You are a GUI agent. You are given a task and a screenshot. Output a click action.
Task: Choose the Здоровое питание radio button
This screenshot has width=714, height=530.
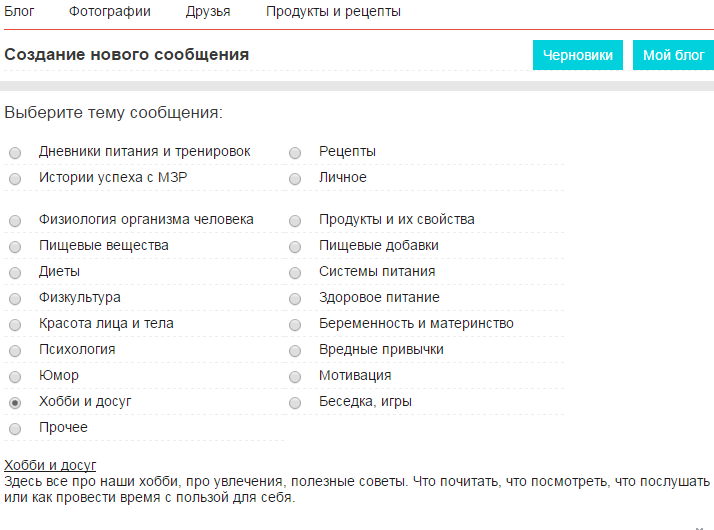[295, 299]
